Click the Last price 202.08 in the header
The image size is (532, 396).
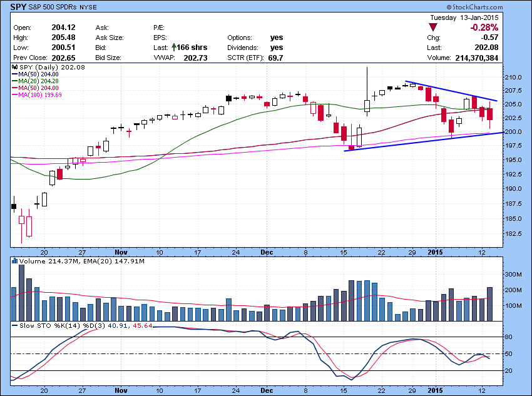click(486, 48)
